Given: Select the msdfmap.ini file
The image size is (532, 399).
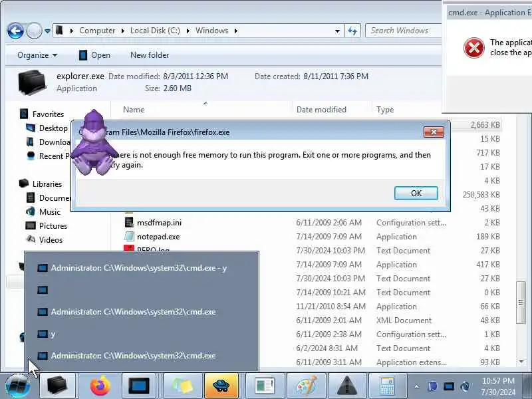Looking at the screenshot, I should pyautogui.click(x=159, y=223).
